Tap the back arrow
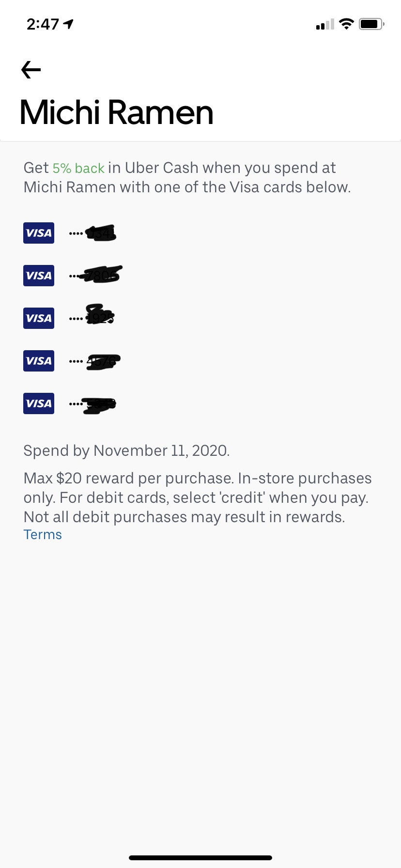Screen dimensions: 401x868 31,70
